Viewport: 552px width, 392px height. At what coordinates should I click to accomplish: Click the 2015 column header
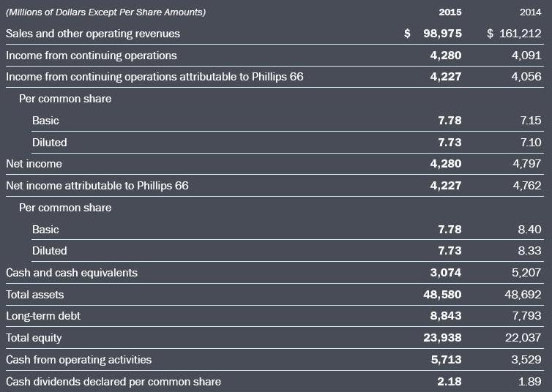(450, 12)
